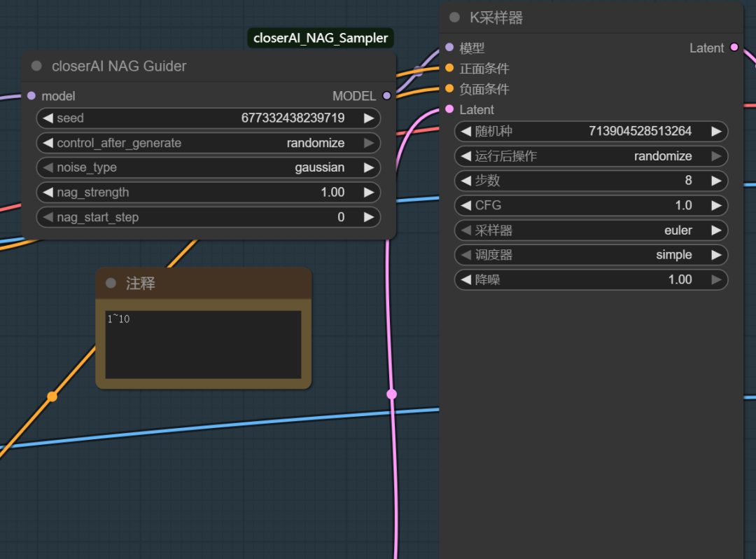The image size is (756, 559).
Task: Decrease 步数 steps value
Action: (465, 181)
